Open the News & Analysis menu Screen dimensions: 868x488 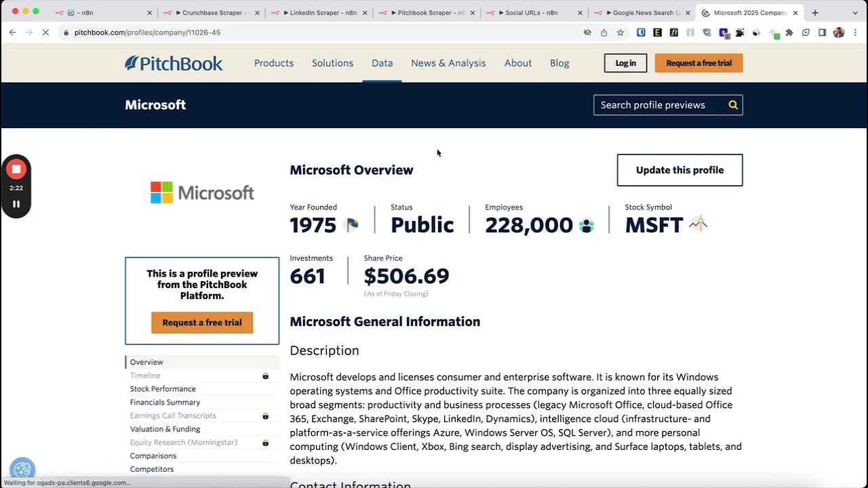point(448,63)
